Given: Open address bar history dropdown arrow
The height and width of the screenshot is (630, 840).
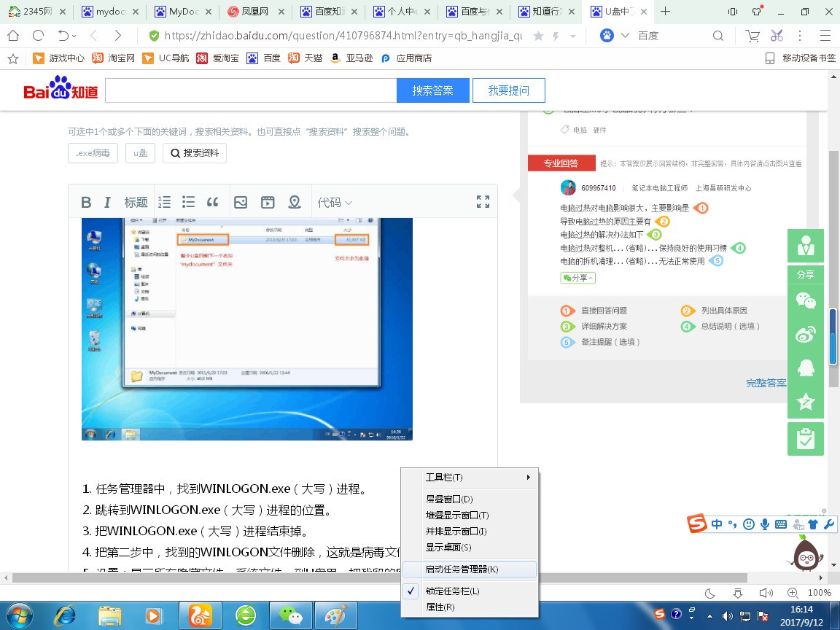Looking at the screenshot, I should pos(573,36).
